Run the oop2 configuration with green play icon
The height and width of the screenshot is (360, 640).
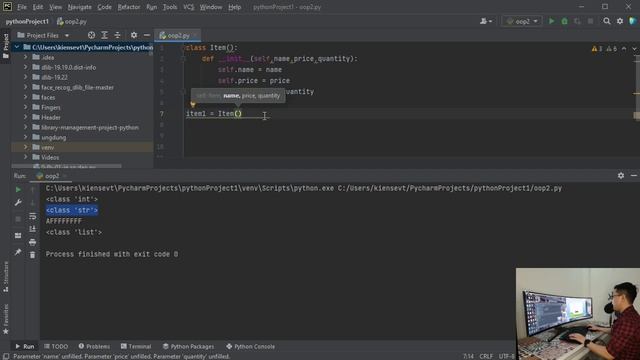(x=551, y=21)
